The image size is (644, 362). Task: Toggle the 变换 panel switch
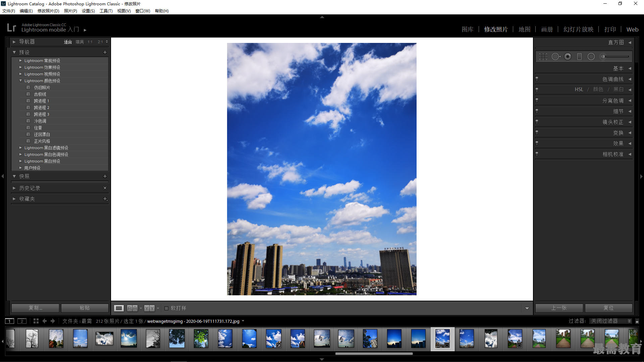(x=537, y=132)
